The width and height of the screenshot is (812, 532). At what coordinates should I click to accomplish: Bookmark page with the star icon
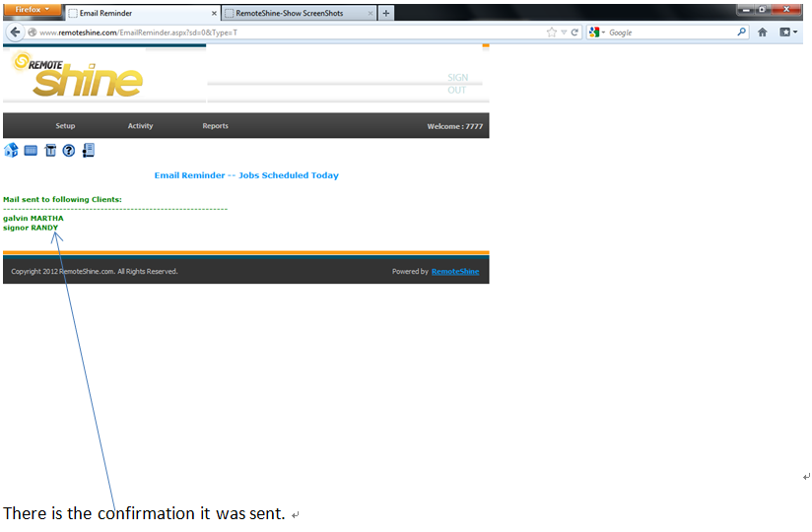[552, 33]
